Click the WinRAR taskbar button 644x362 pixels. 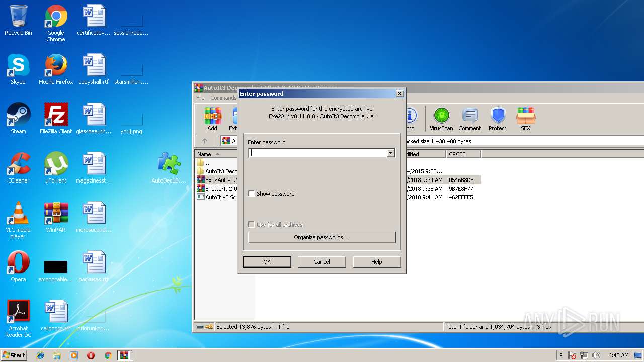click(x=125, y=355)
